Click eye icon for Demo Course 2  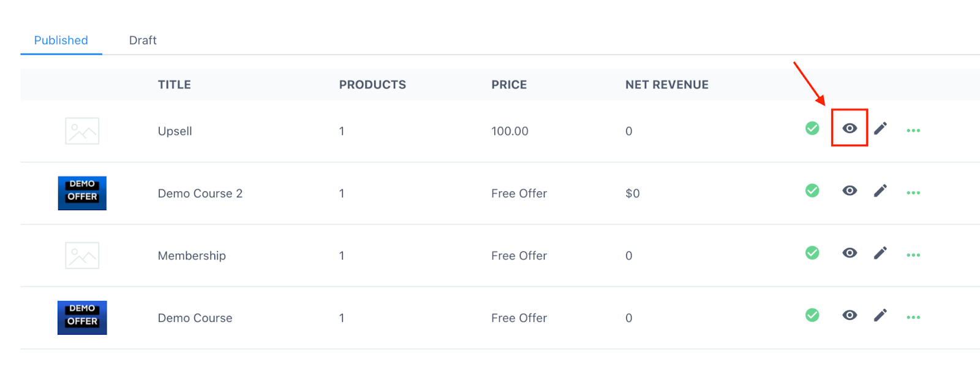pos(850,191)
